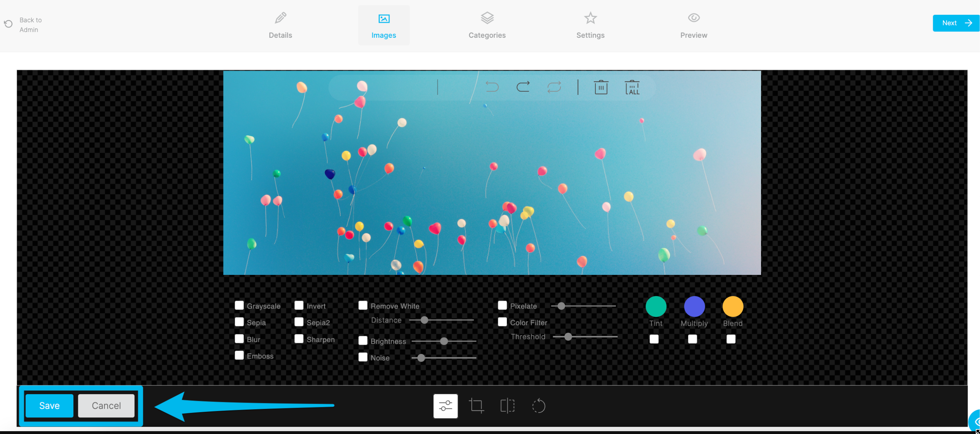This screenshot has width=980, height=434.
Task: Click the delete ALL trash icon
Action: 632,87
